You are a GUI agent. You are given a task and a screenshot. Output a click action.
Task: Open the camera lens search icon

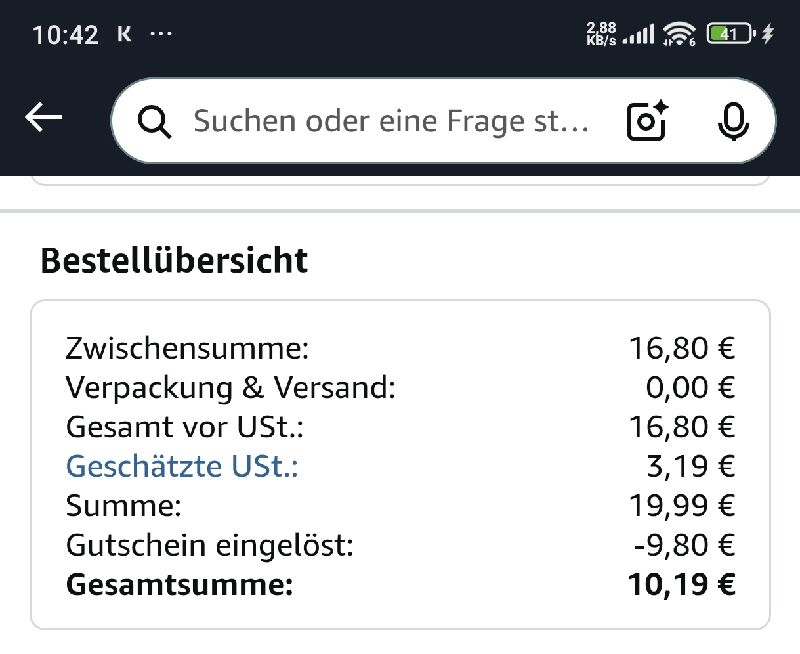click(647, 121)
